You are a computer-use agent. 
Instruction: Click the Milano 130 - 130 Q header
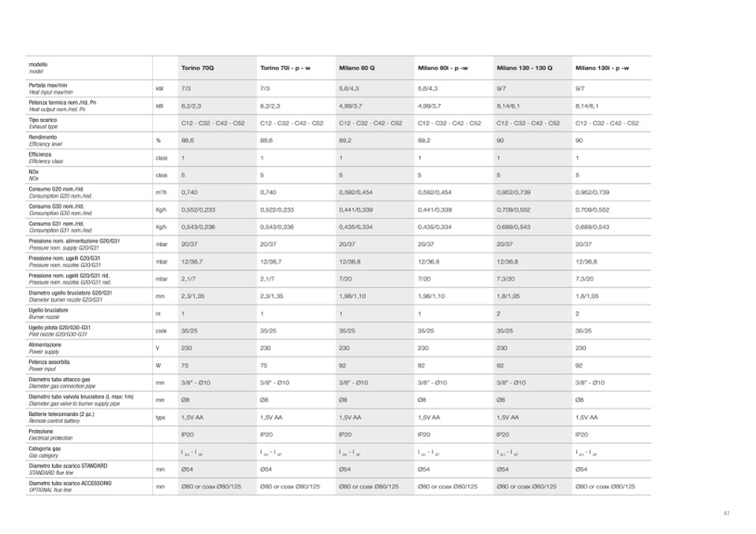click(524, 69)
